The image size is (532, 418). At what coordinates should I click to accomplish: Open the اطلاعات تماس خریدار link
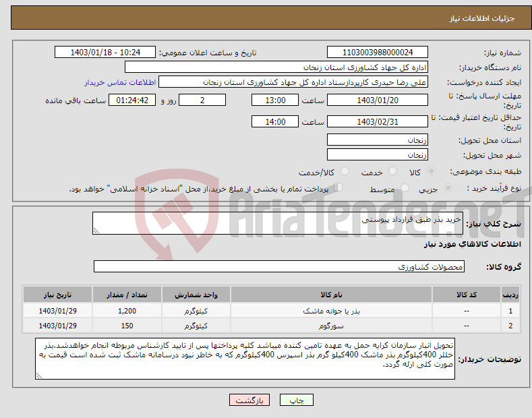pos(120,82)
